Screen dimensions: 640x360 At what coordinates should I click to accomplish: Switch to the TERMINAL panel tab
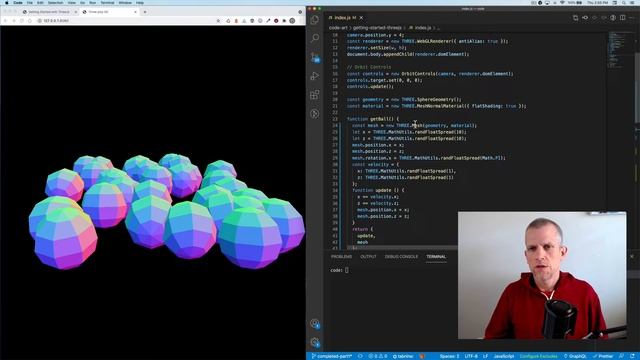pyautogui.click(x=436, y=257)
